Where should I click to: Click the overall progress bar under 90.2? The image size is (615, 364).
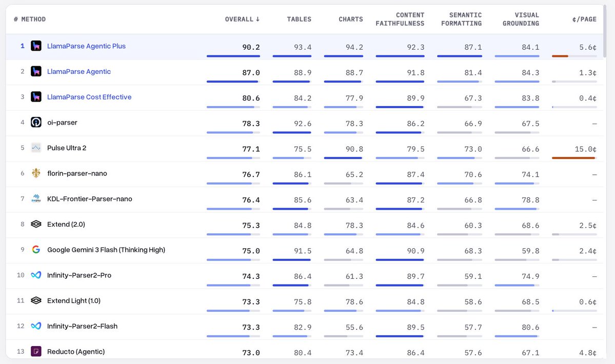[x=233, y=56]
